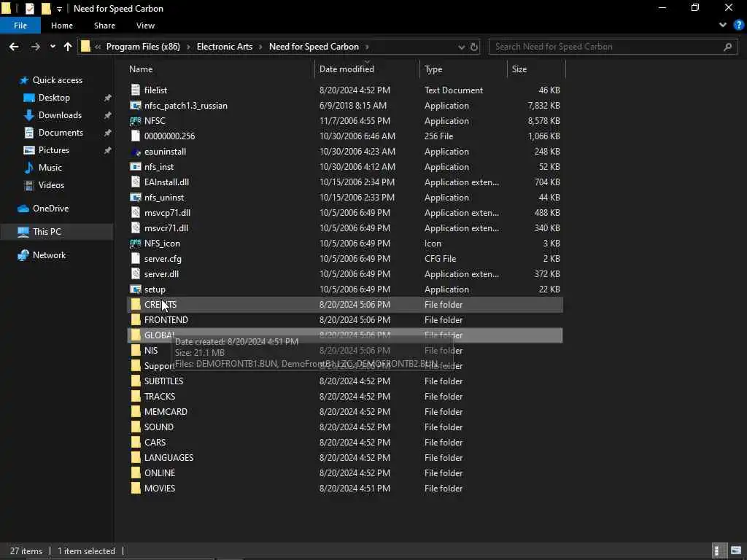Select the nfs_inst application icon
747x560 pixels.
click(x=136, y=167)
